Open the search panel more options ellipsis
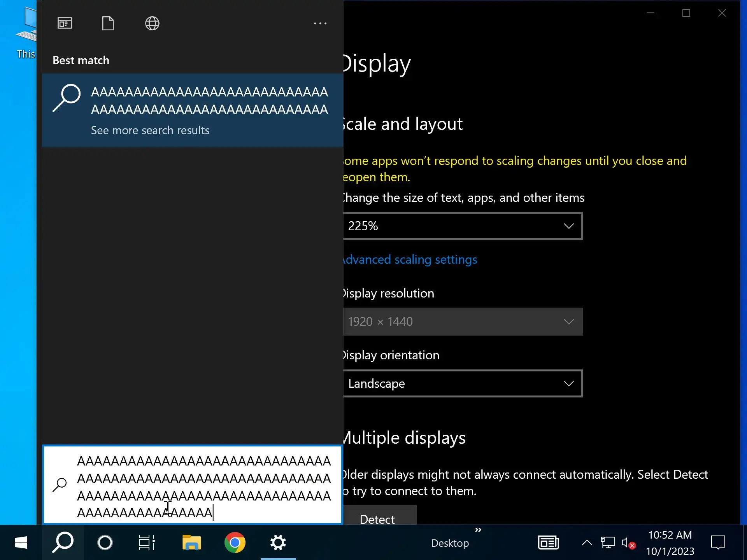The height and width of the screenshot is (560, 747). tap(320, 23)
